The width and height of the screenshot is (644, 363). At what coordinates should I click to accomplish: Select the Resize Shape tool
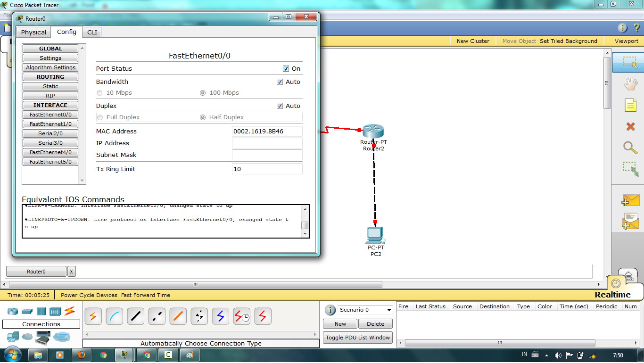[630, 169]
